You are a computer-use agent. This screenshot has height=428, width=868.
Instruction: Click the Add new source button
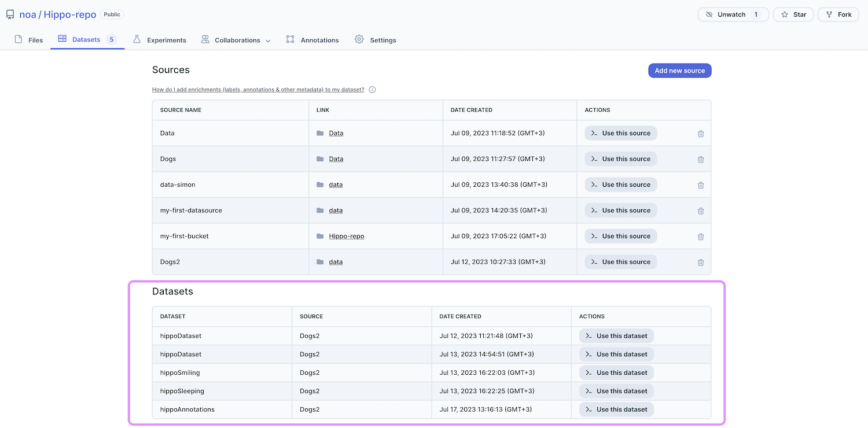coord(679,70)
